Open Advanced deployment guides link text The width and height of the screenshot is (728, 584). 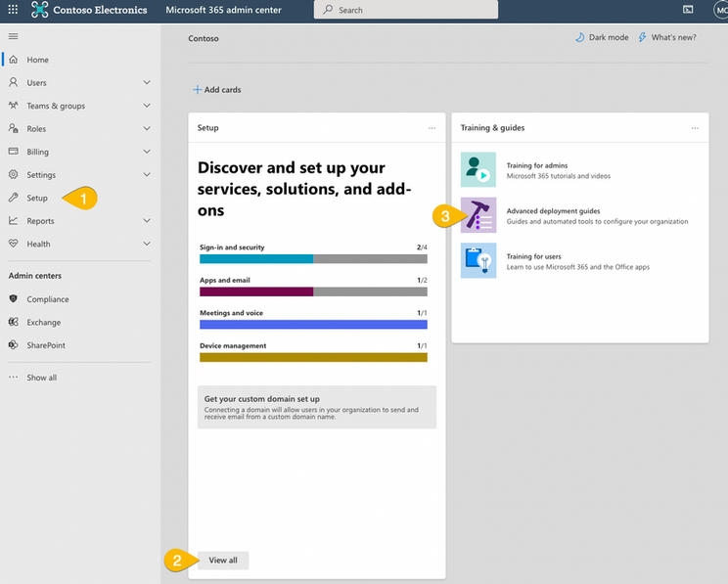pyautogui.click(x=553, y=210)
